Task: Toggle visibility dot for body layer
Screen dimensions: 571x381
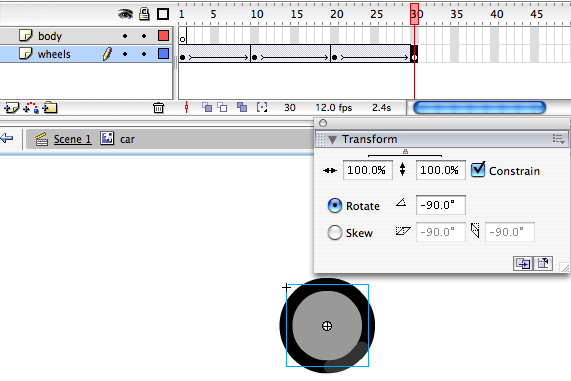Action: [125, 36]
